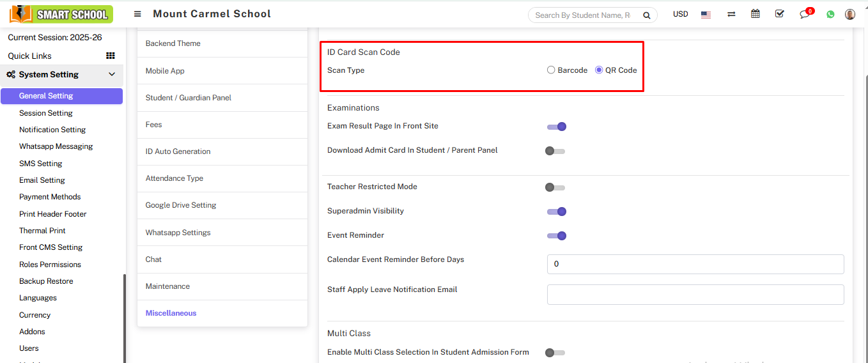Open the Attendance Type tab
Viewport: 868px width, 363px height.
[x=174, y=178]
